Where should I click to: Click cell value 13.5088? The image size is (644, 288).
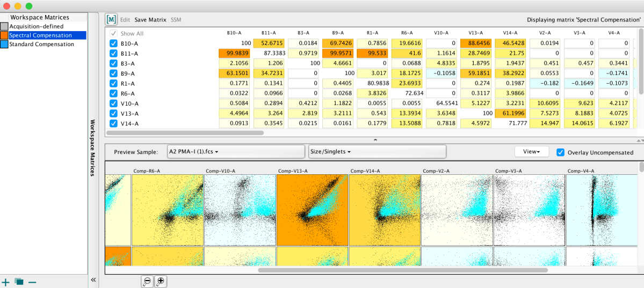point(407,123)
